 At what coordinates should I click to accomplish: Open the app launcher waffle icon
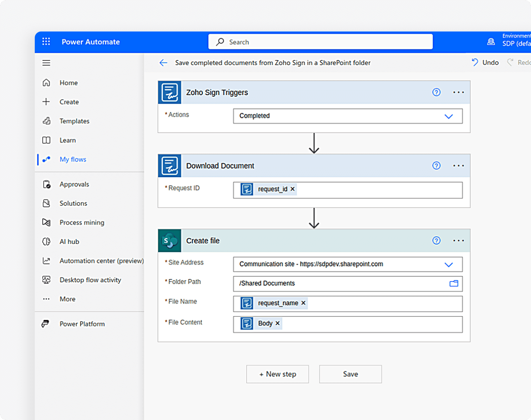click(x=46, y=42)
